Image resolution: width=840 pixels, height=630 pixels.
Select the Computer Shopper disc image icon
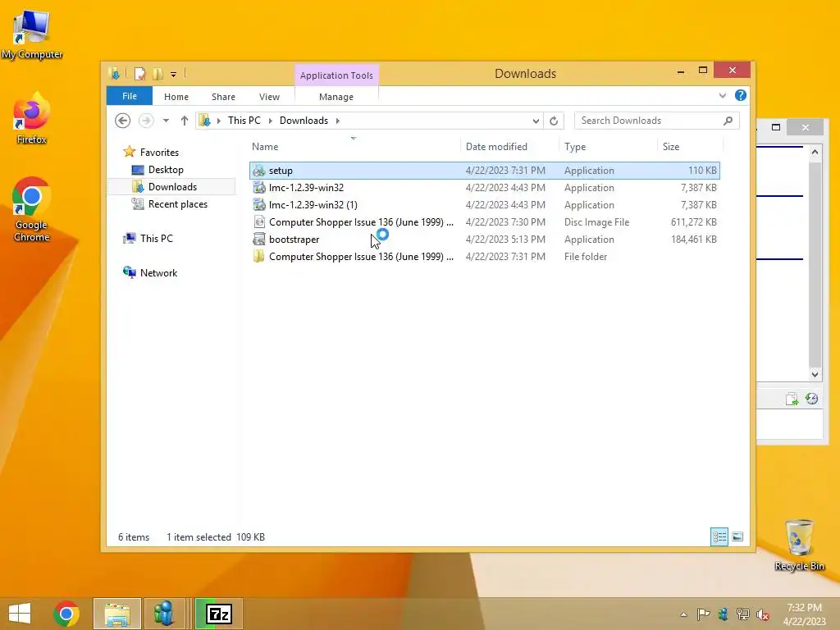[259, 221]
